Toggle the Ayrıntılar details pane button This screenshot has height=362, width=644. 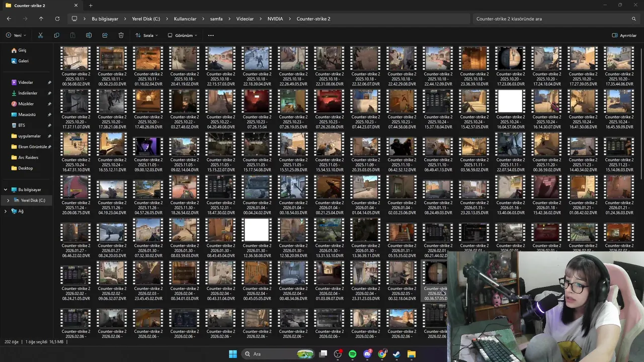click(x=624, y=35)
